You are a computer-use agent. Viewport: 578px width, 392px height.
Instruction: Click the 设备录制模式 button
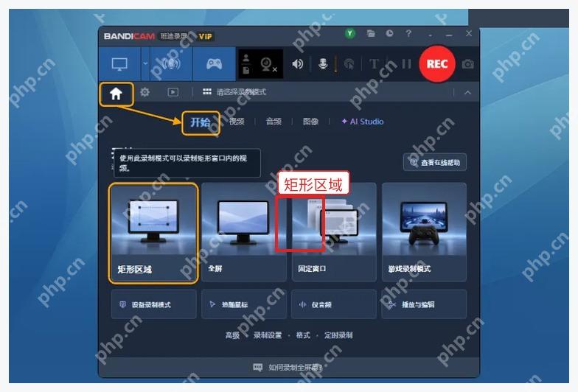(x=153, y=304)
